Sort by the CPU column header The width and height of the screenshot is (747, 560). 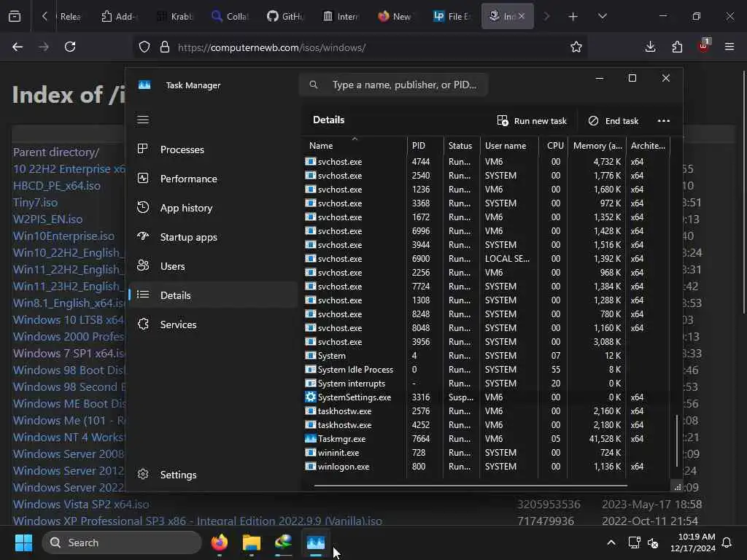pos(553,146)
